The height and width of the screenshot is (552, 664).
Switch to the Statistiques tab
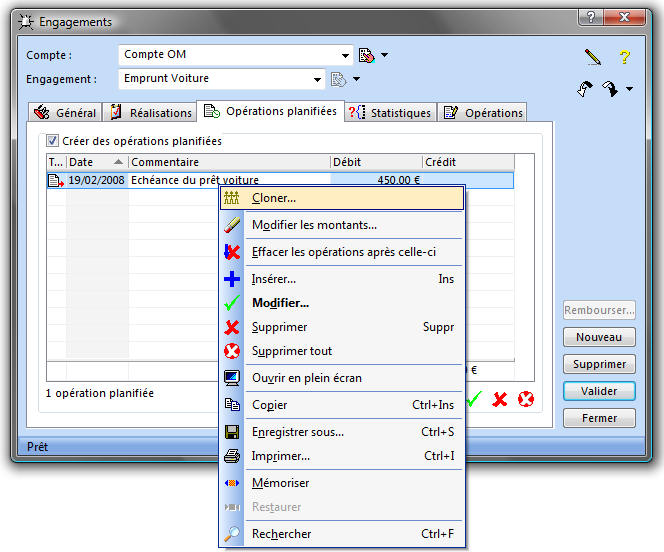391,113
